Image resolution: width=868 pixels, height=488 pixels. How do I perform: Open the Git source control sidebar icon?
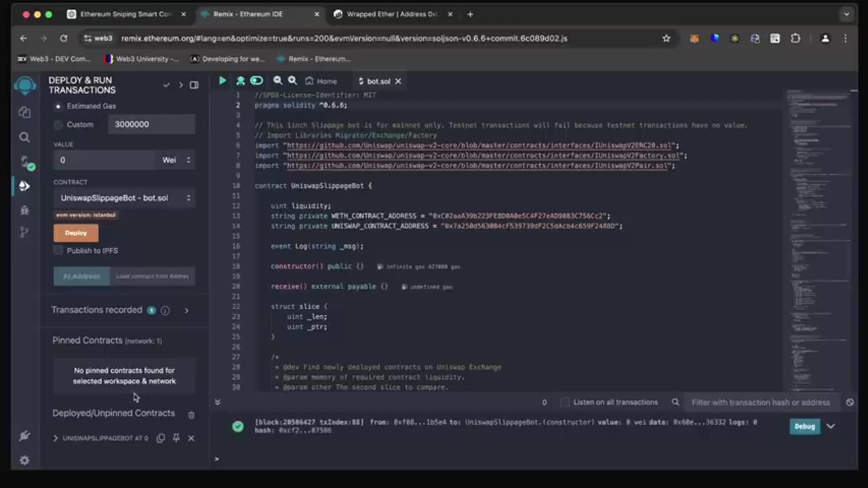pos(24,232)
